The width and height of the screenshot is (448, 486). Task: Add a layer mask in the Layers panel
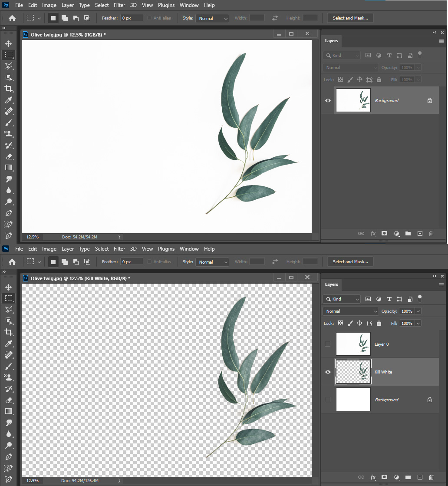(x=384, y=477)
